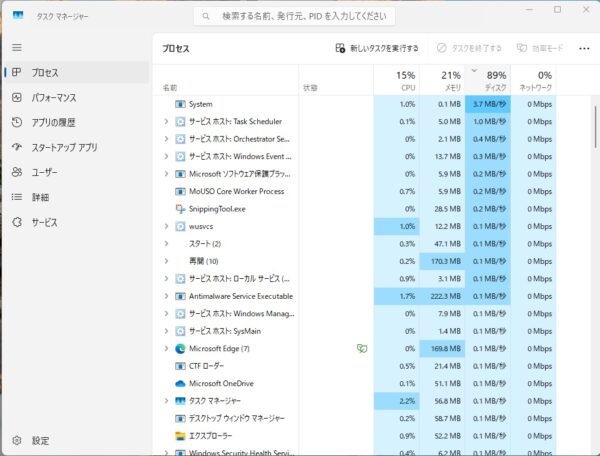This screenshot has height=456, width=600.
Task: Sort by メモリ column header
Action: pos(442,81)
